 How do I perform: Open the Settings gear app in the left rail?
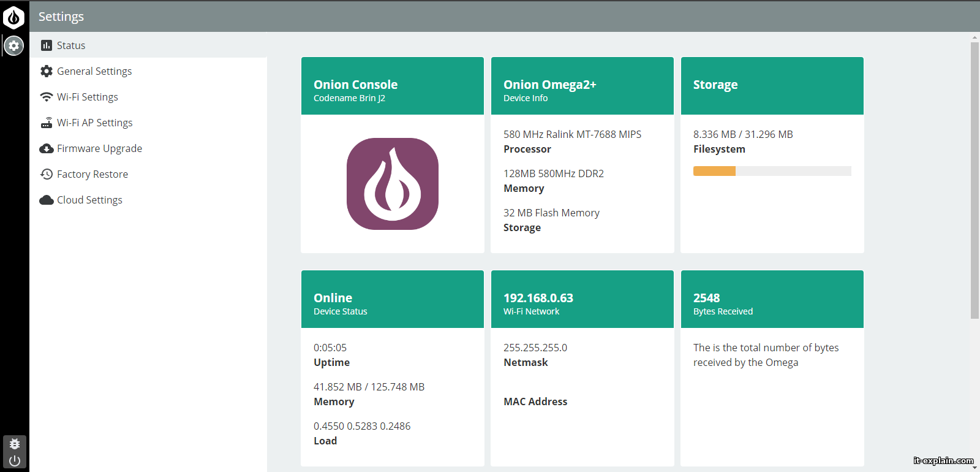point(13,45)
